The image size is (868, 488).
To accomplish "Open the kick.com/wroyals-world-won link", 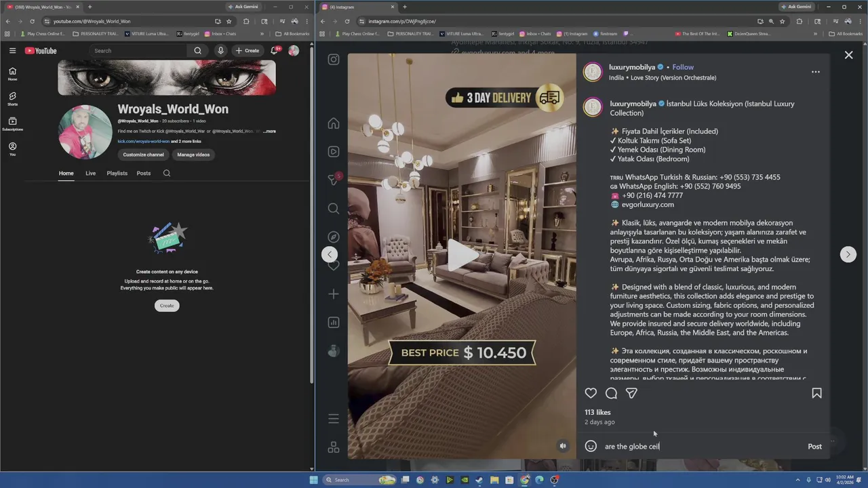I will click(x=144, y=142).
